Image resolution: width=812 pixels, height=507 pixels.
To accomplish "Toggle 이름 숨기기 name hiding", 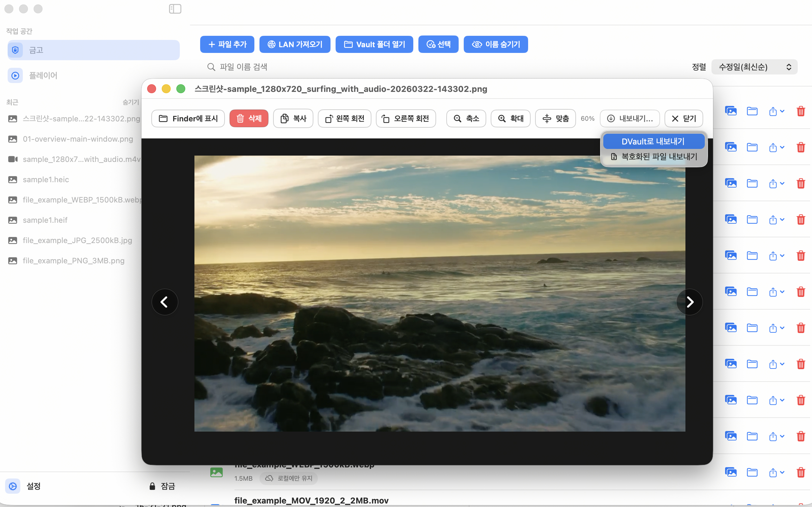I will click(x=495, y=44).
